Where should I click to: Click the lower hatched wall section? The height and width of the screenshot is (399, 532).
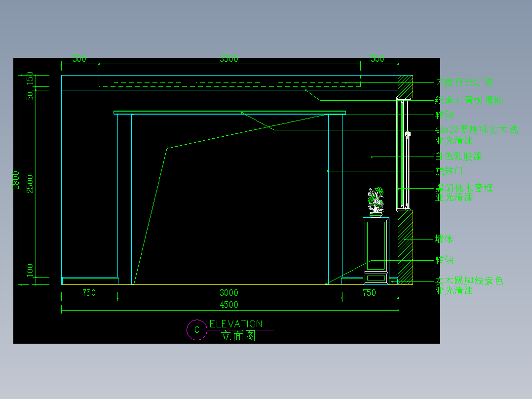pos(406,247)
